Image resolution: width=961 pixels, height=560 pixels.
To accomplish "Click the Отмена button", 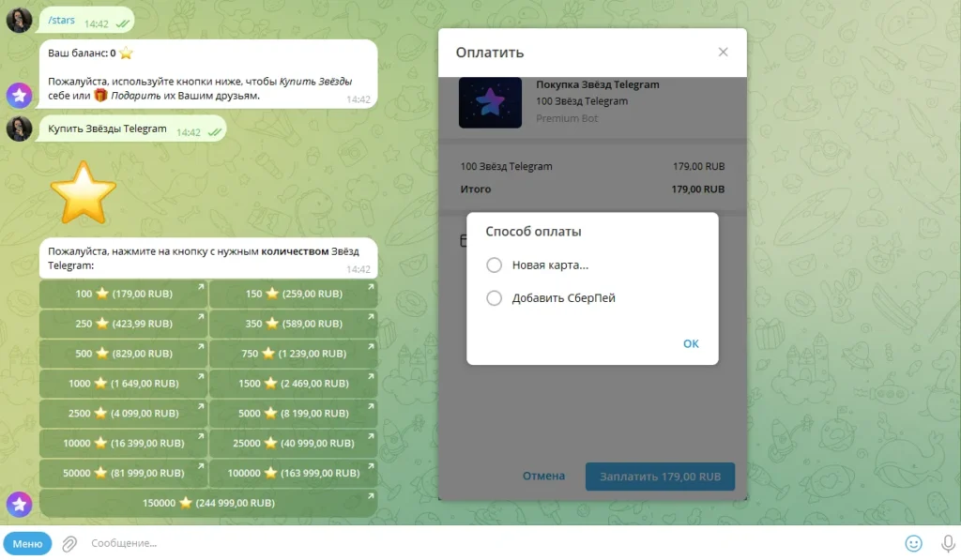I will [x=543, y=477].
